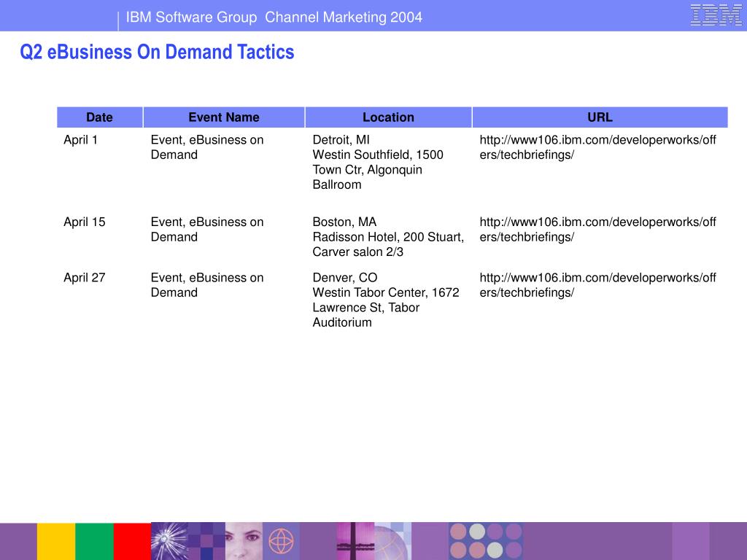
Task: Click the yellow square in footer strip
Action: point(56,542)
